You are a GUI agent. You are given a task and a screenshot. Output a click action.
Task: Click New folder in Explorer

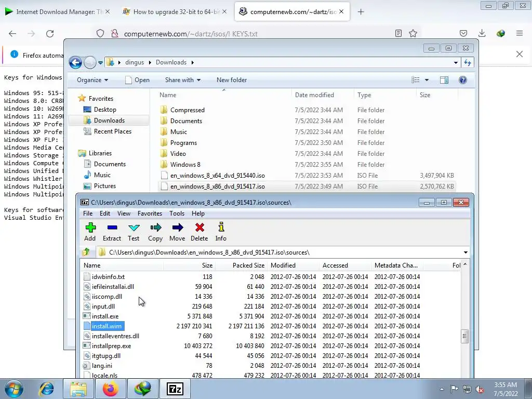[232, 80]
